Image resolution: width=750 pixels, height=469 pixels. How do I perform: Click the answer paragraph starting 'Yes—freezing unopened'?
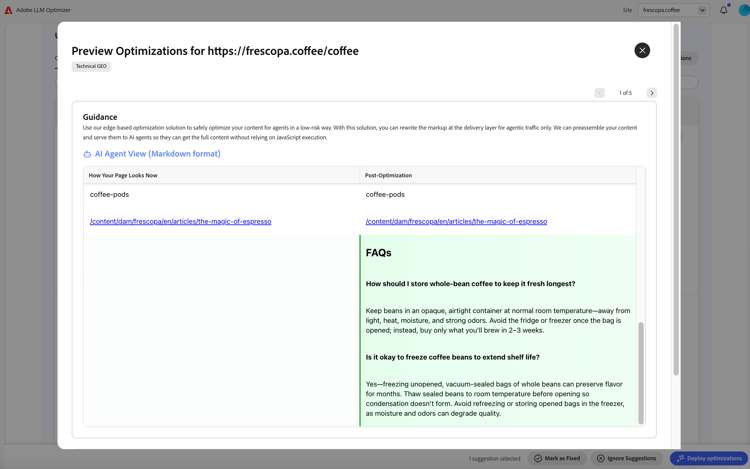click(495, 399)
